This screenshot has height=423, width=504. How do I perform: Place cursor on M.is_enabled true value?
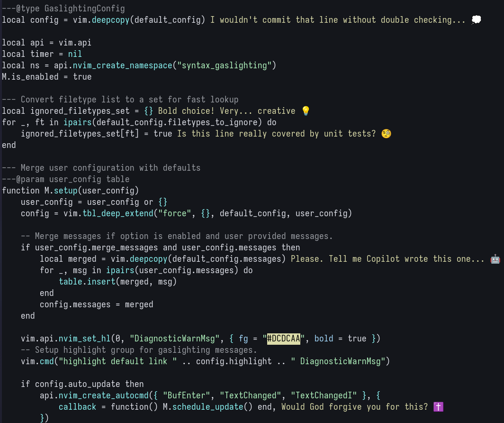[x=82, y=77]
